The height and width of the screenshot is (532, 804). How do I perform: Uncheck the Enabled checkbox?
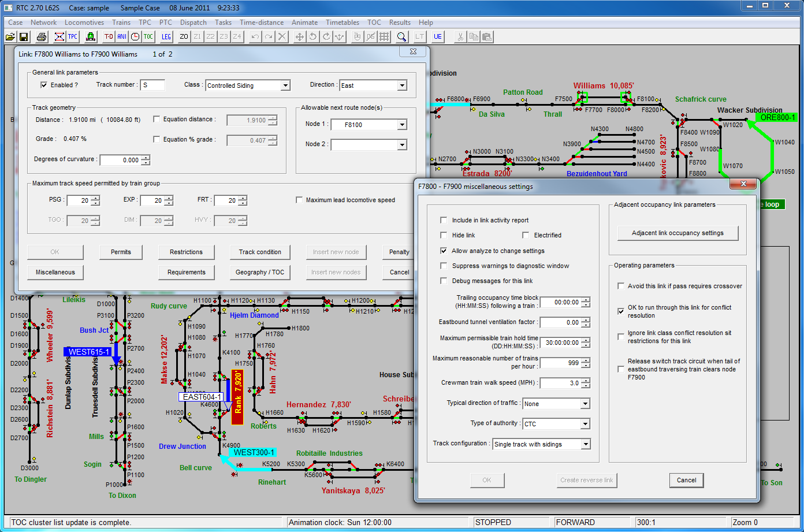pos(44,85)
